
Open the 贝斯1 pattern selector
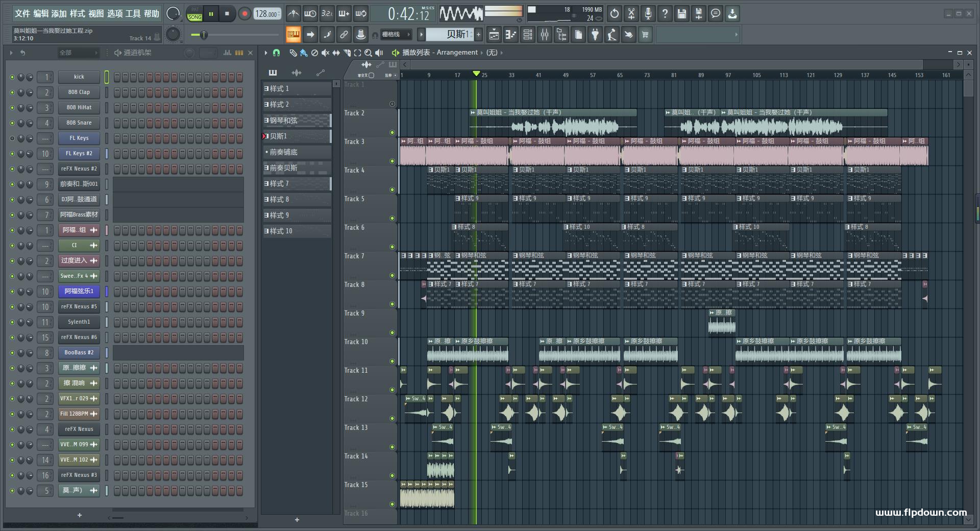tap(450, 35)
